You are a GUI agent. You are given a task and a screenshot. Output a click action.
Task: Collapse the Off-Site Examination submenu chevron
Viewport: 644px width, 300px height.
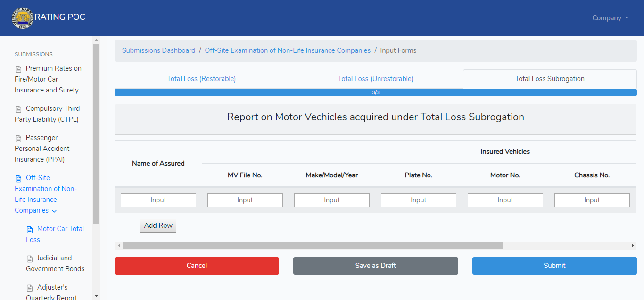click(54, 211)
